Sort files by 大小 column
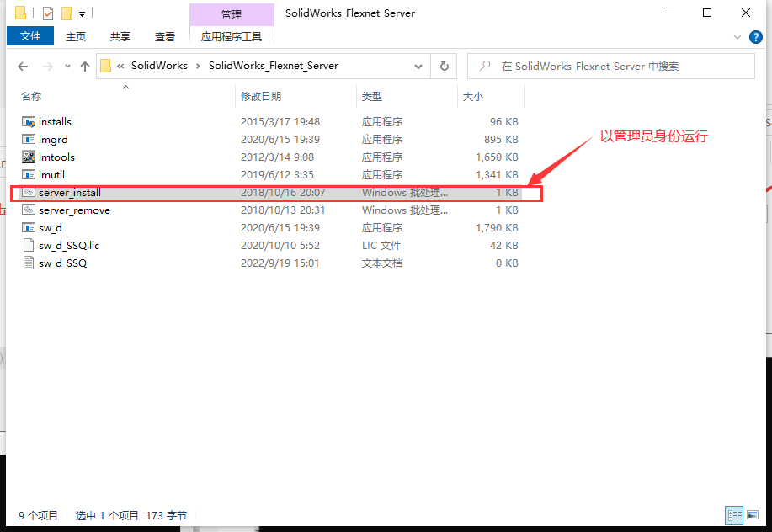 click(473, 97)
